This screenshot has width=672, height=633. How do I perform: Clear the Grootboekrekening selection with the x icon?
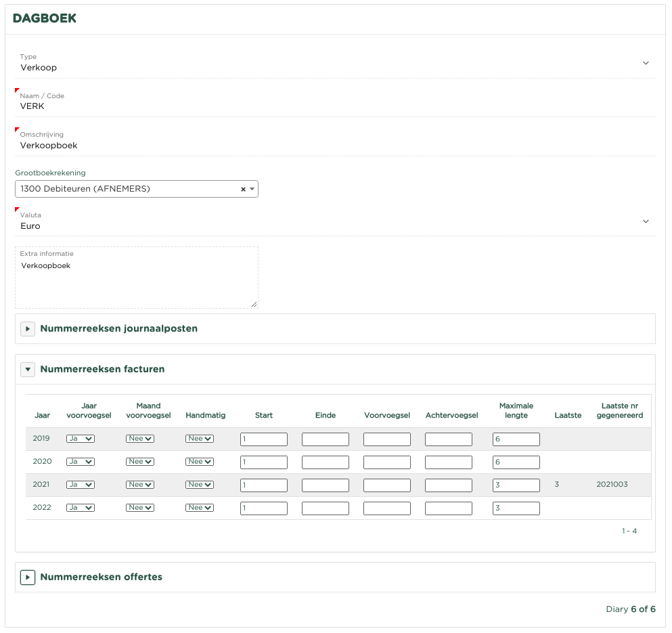click(243, 190)
